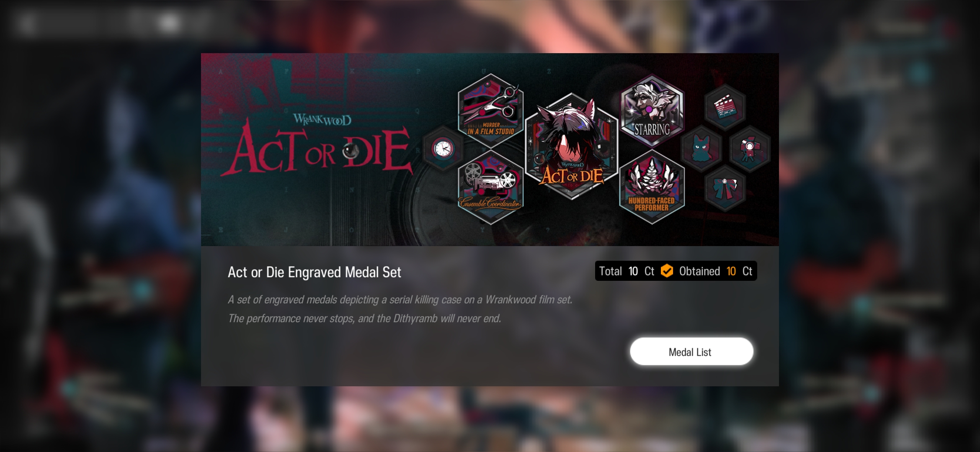Click the Wrankwood logo text in banner
Image resolution: width=980 pixels, height=452 pixels.
(x=322, y=120)
